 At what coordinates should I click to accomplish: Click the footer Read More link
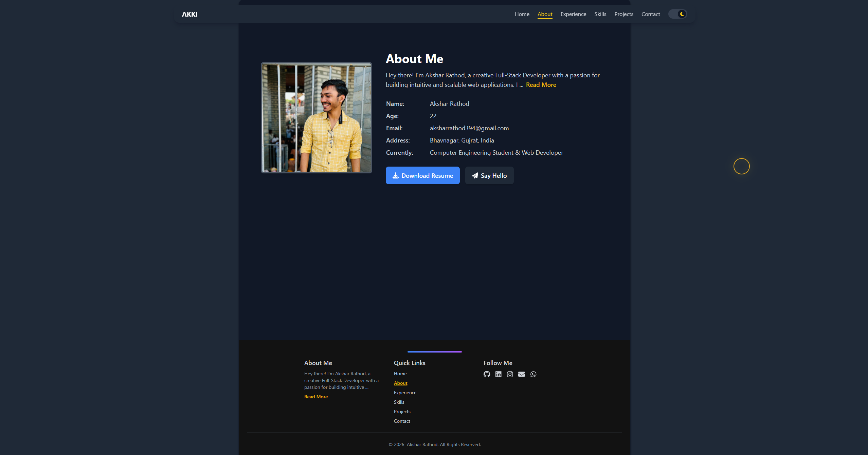pyautogui.click(x=316, y=397)
